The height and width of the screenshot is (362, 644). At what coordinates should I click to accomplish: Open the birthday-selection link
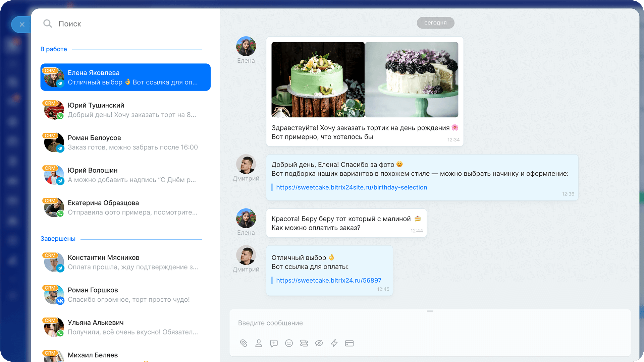(x=351, y=187)
